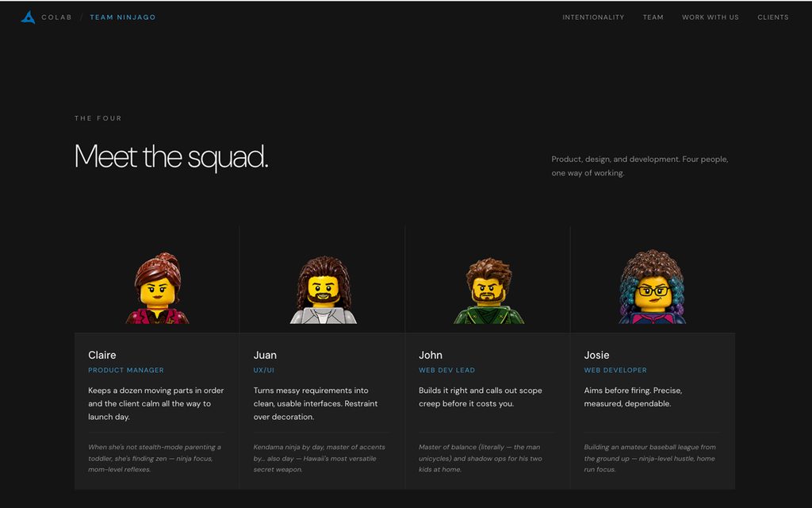Open the COLAB home link
Image resolution: width=812 pixels, height=508 pixels.
56,17
